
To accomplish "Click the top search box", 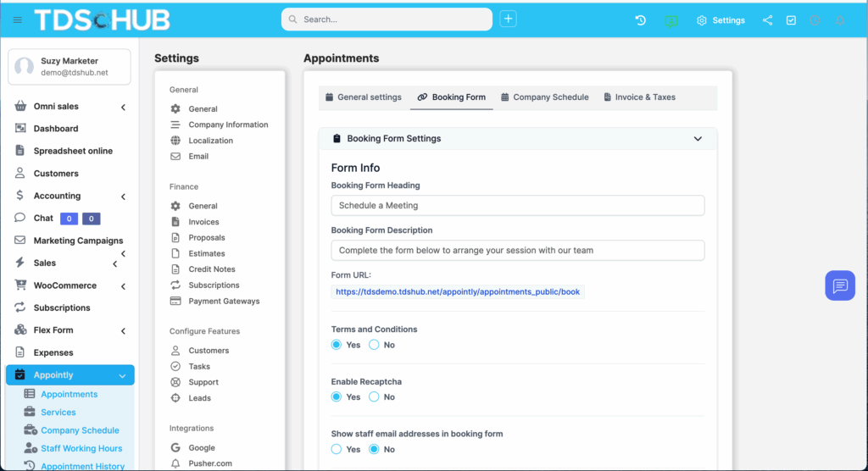I will pyautogui.click(x=387, y=19).
